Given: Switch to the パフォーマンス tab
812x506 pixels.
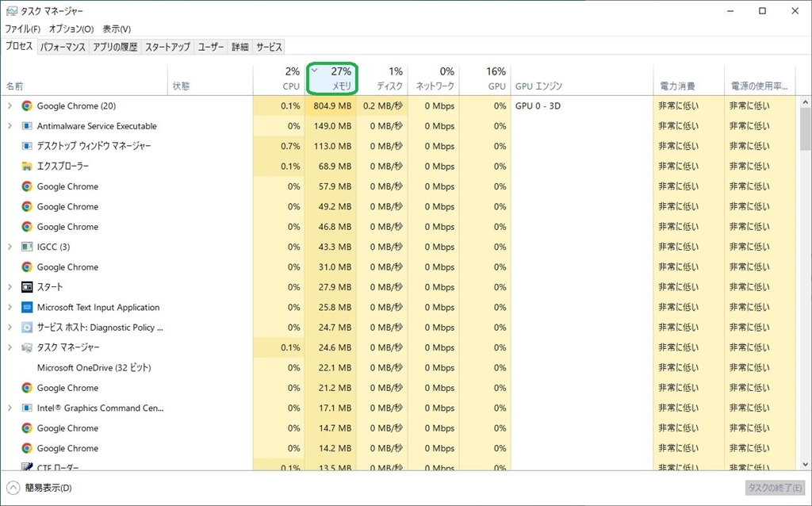Looking at the screenshot, I should (x=63, y=48).
